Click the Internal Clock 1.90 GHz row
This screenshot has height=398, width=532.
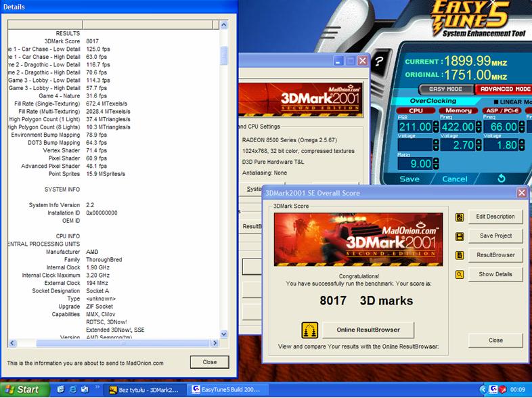pyautogui.click(x=114, y=268)
